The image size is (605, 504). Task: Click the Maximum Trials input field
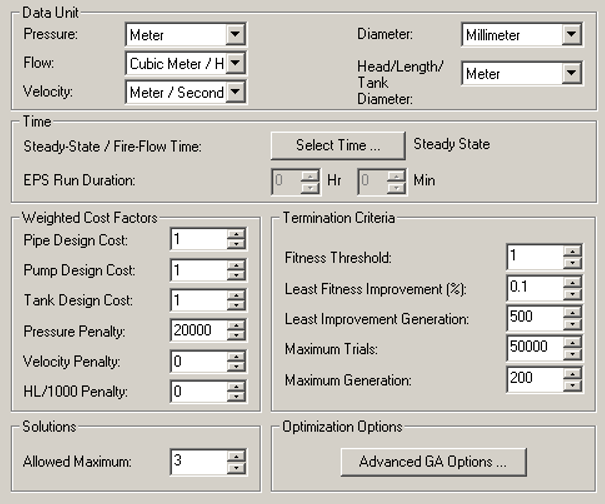coord(536,348)
